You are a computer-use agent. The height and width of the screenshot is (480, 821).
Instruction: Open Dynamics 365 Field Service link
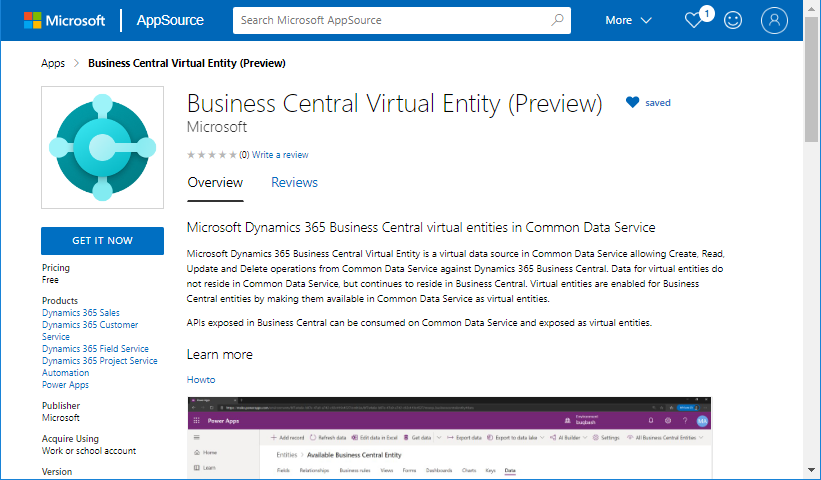pyautogui.click(x=95, y=349)
